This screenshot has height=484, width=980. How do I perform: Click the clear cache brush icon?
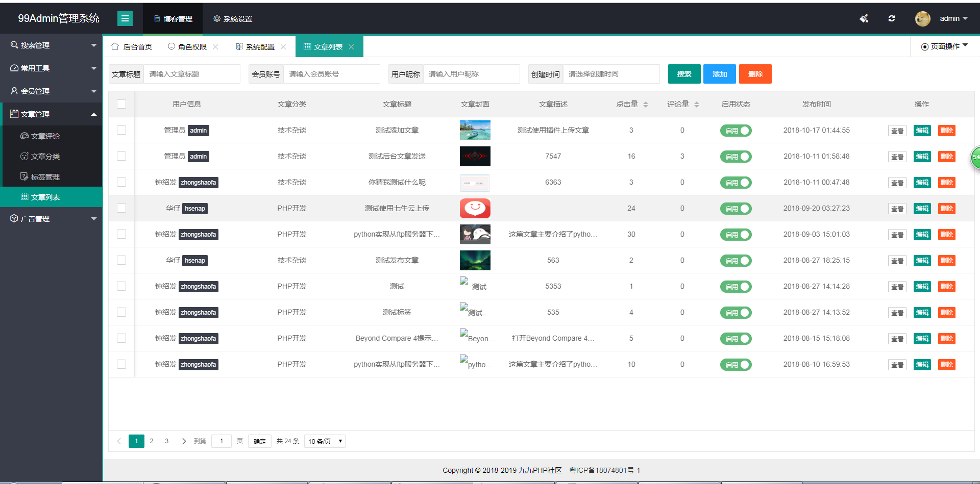coord(864,18)
